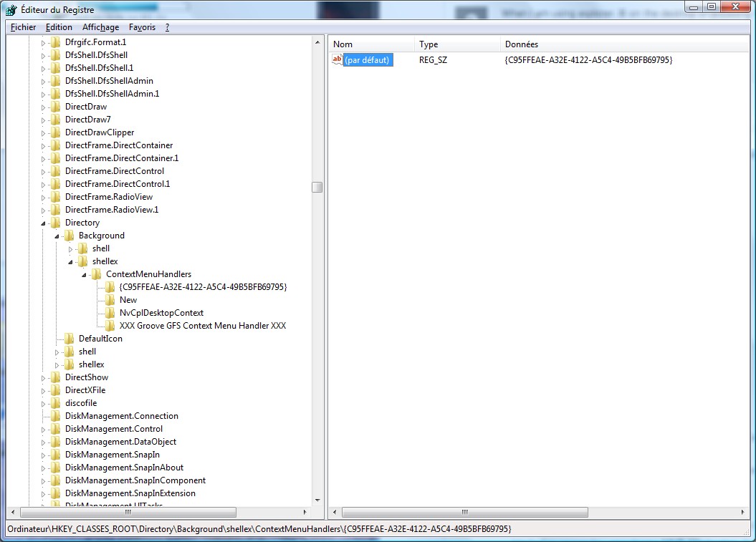Viewport: 756px width, 542px height.
Task: Click the folder icon of DirectFrame.RadioView
Action: (x=56, y=197)
